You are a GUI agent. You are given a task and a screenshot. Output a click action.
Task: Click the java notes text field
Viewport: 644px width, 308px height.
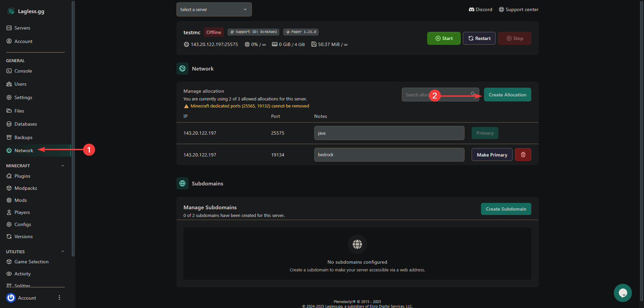[389, 133]
